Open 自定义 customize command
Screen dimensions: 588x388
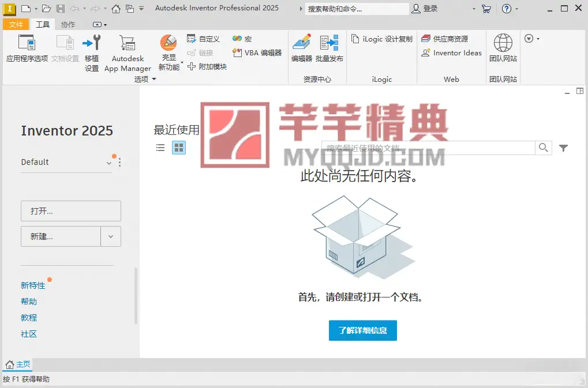(203, 39)
